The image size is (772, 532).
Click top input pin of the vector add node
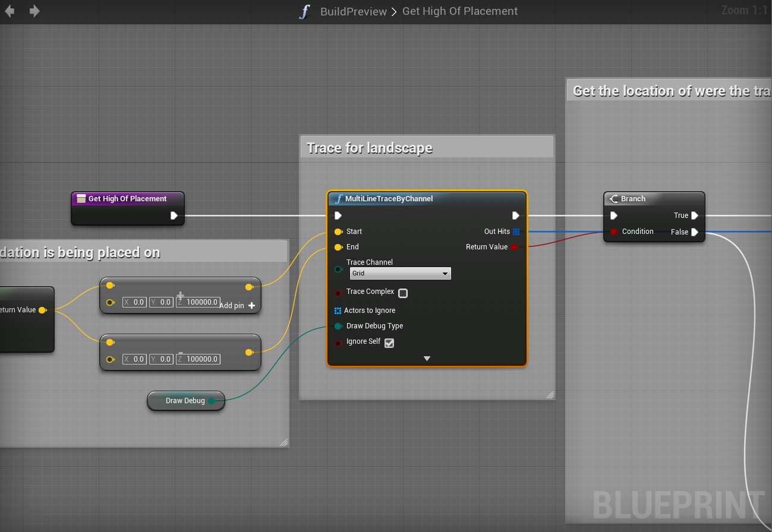coord(110,286)
